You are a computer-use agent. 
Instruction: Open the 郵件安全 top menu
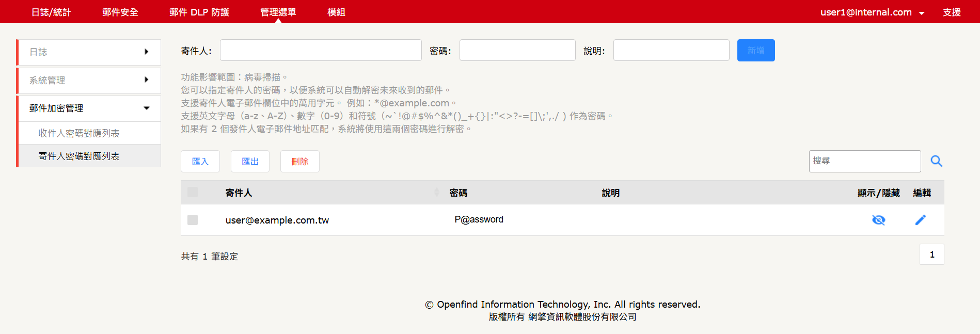pos(120,12)
